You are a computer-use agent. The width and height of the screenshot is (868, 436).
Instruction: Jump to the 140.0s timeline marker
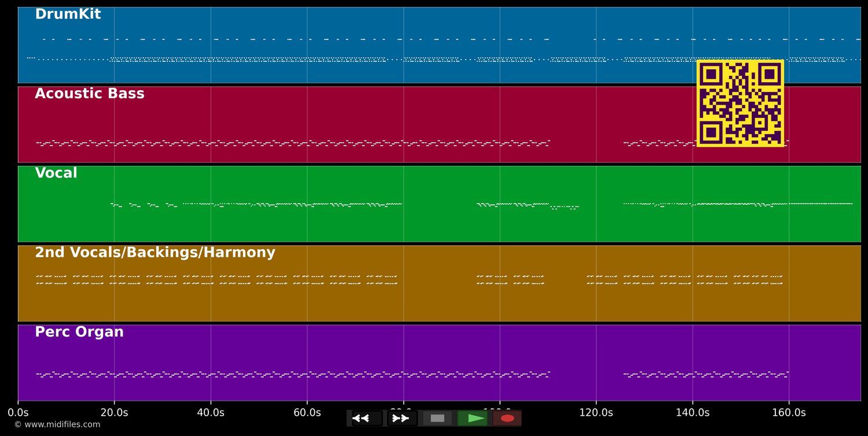pyautogui.click(x=692, y=412)
